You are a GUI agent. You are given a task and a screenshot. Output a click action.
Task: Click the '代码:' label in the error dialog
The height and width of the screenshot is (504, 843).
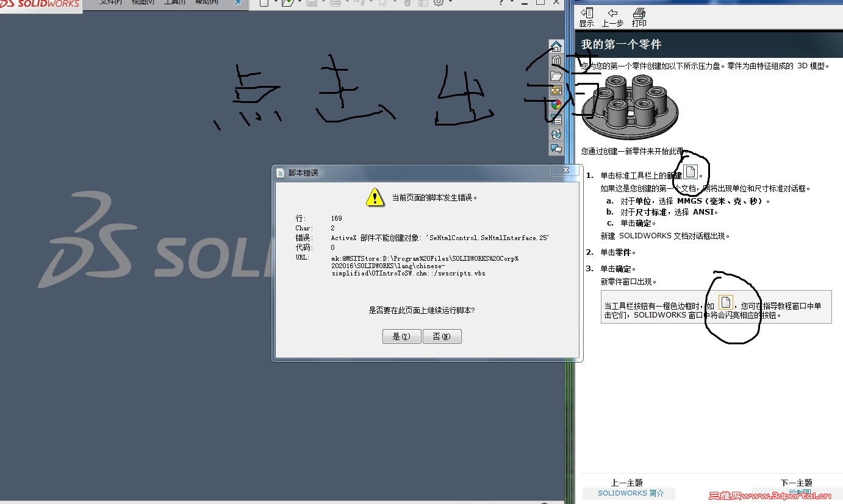[304, 247]
